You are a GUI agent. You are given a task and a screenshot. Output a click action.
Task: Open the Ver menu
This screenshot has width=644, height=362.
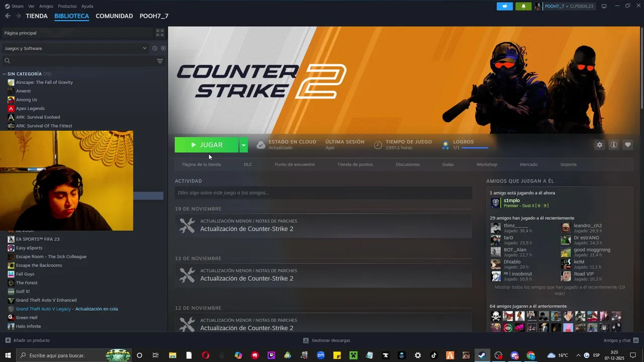[31, 6]
